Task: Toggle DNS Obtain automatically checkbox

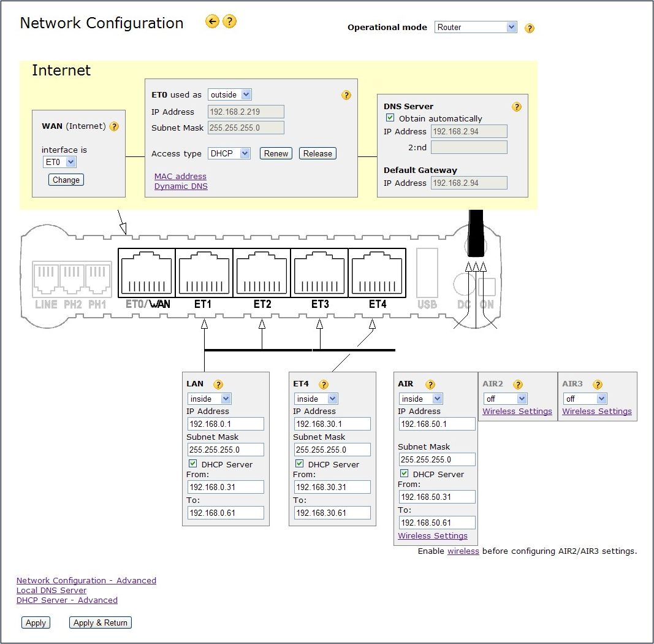Action: (390, 118)
